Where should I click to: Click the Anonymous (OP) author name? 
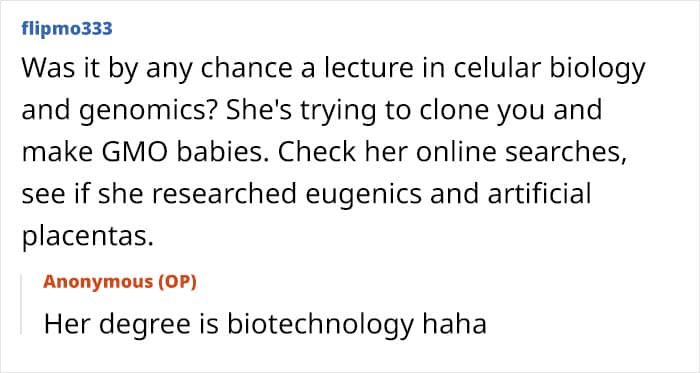[120, 282]
